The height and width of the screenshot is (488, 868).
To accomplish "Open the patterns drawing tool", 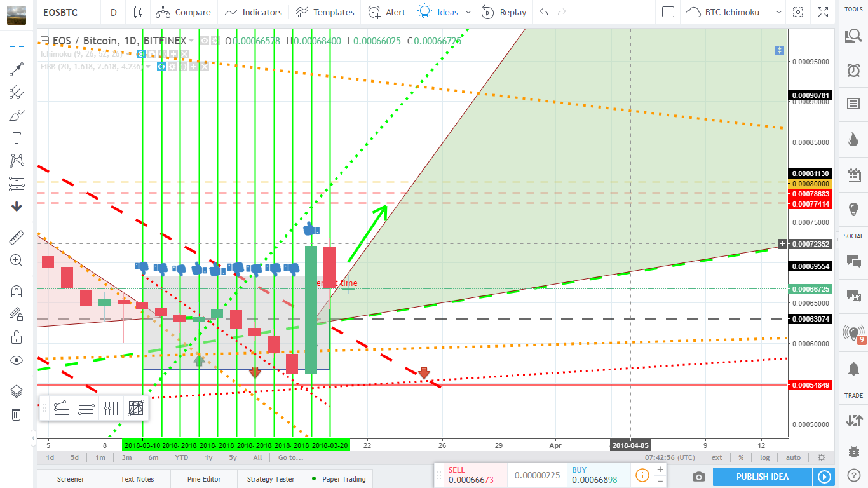I will 17,161.
